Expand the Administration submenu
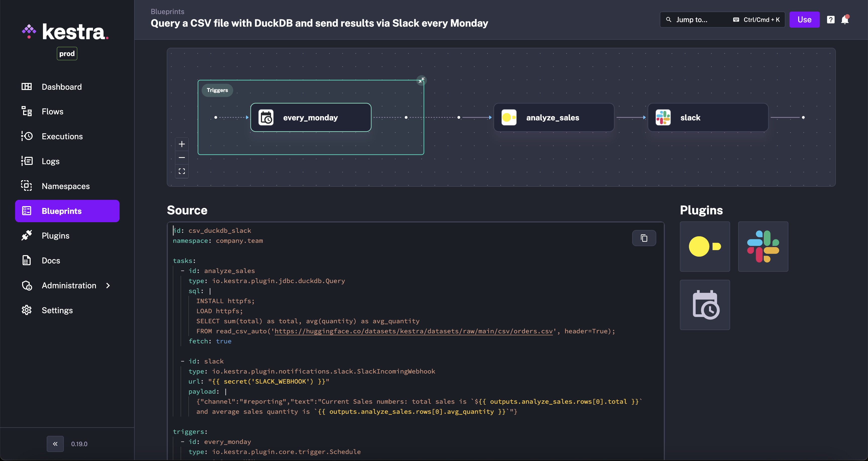This screenshot has height=461, width=868. click(x=108, y=286)
